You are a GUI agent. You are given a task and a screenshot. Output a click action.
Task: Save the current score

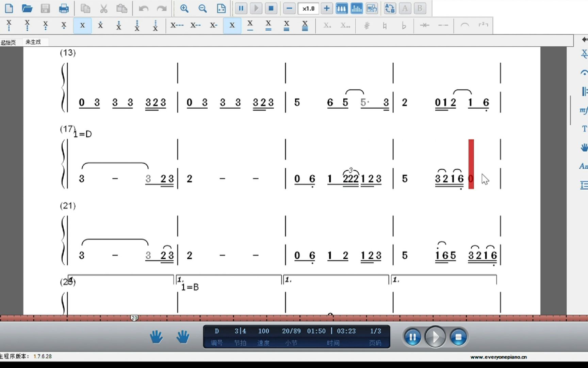pyautogui.click(x=45, y=9)
